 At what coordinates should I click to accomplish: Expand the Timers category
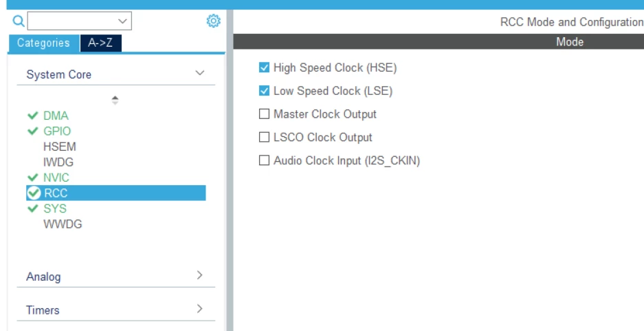pyautogui.click(x=199, y=308)
